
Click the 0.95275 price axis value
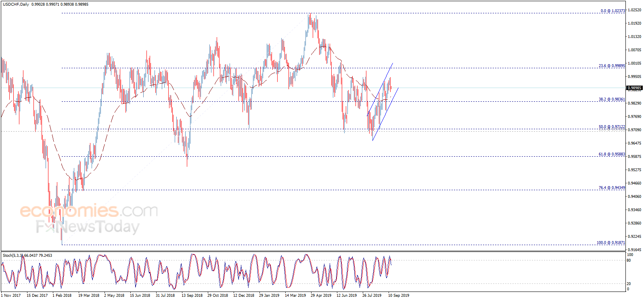tap(634, 170)
